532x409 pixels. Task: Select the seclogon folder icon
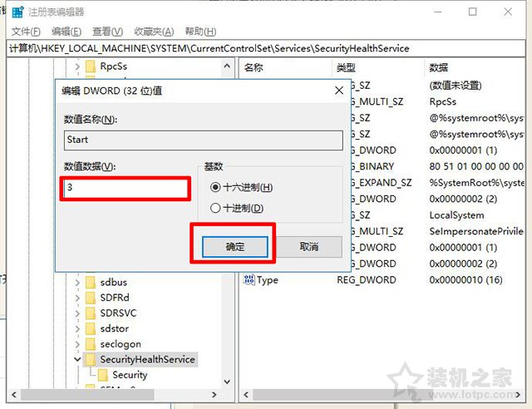tap(90, 344)
